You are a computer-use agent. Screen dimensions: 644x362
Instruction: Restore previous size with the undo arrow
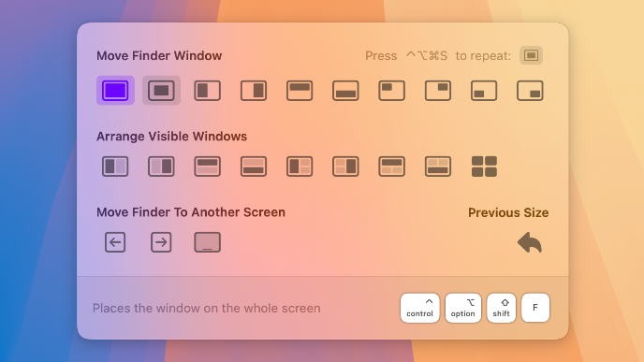pyautogui.click(x=530, y=242)
